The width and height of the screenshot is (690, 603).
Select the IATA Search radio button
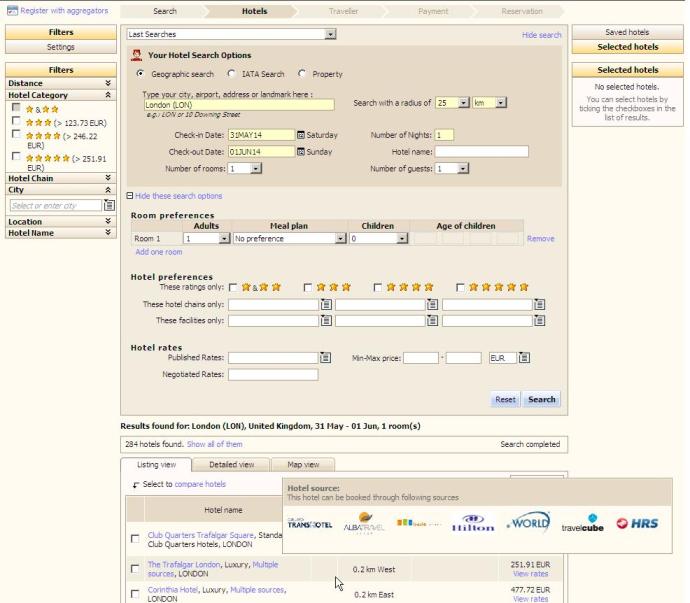point(232,74)
